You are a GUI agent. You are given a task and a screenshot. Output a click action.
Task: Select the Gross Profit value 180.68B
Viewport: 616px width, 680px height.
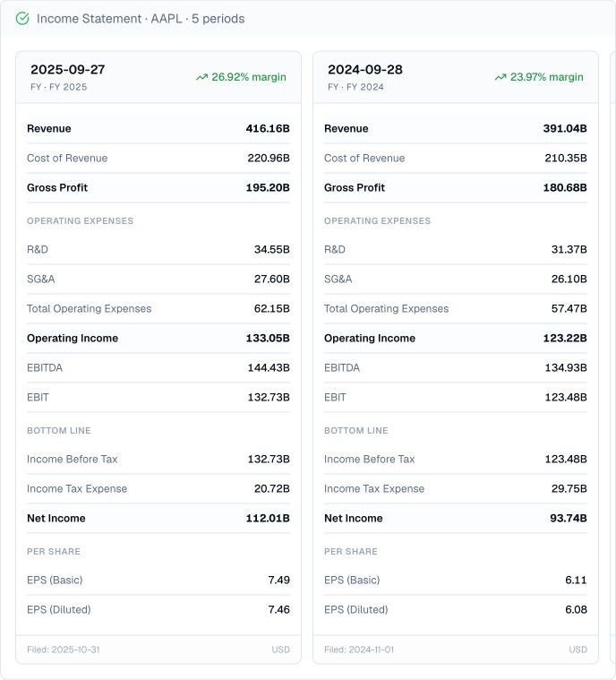tap(565, 187)
